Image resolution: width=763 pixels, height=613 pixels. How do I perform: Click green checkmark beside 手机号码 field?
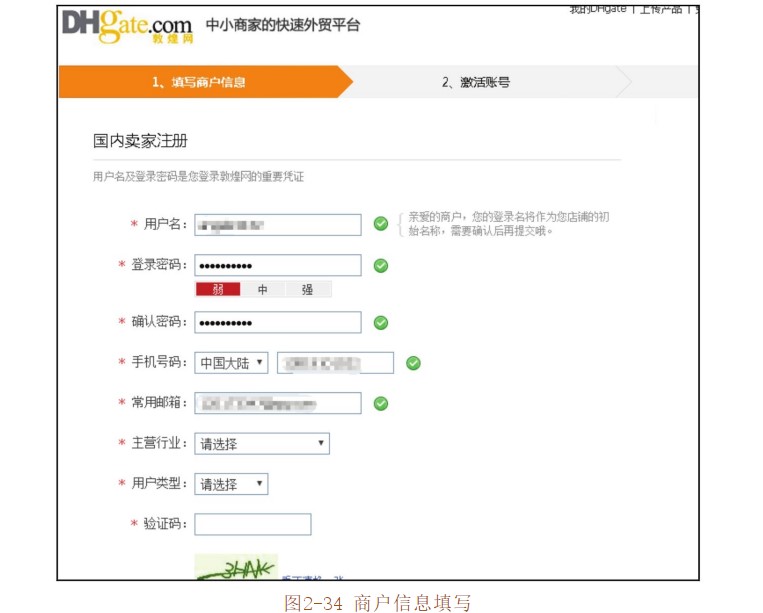coord(413,363)
